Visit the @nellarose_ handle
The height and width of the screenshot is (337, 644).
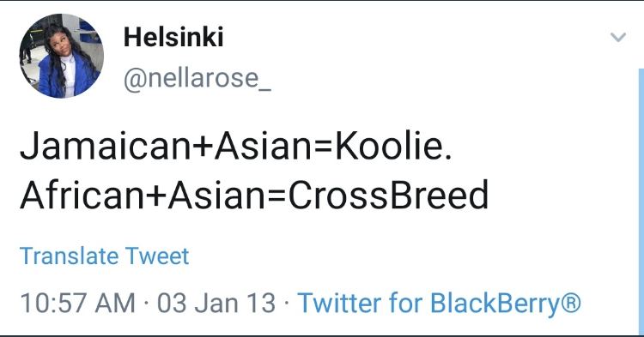click(197, 77)
